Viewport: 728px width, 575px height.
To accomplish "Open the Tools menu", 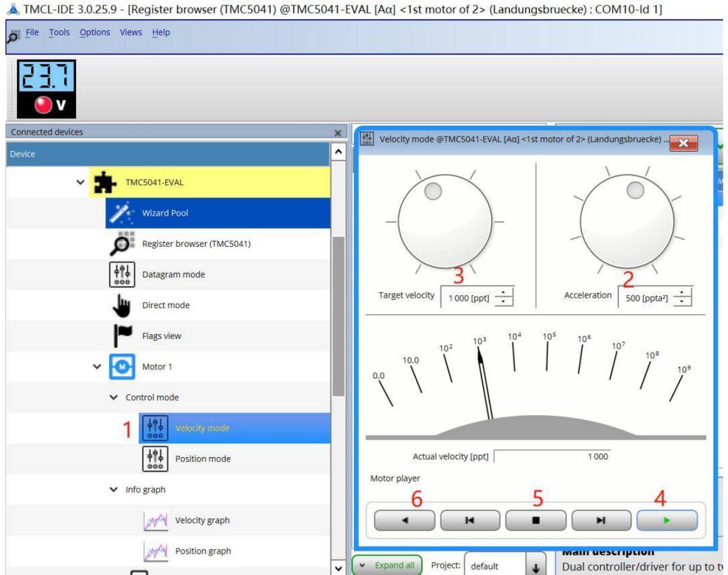I will pyautogui.click(x=59, y=33).
